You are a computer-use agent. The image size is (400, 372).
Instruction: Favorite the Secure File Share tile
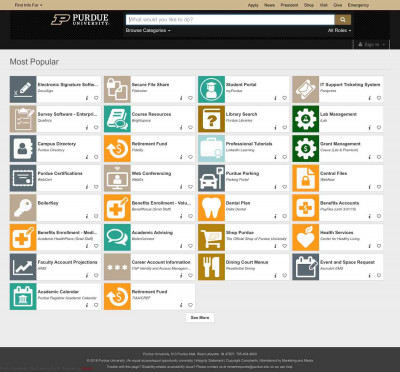point(190,98)
